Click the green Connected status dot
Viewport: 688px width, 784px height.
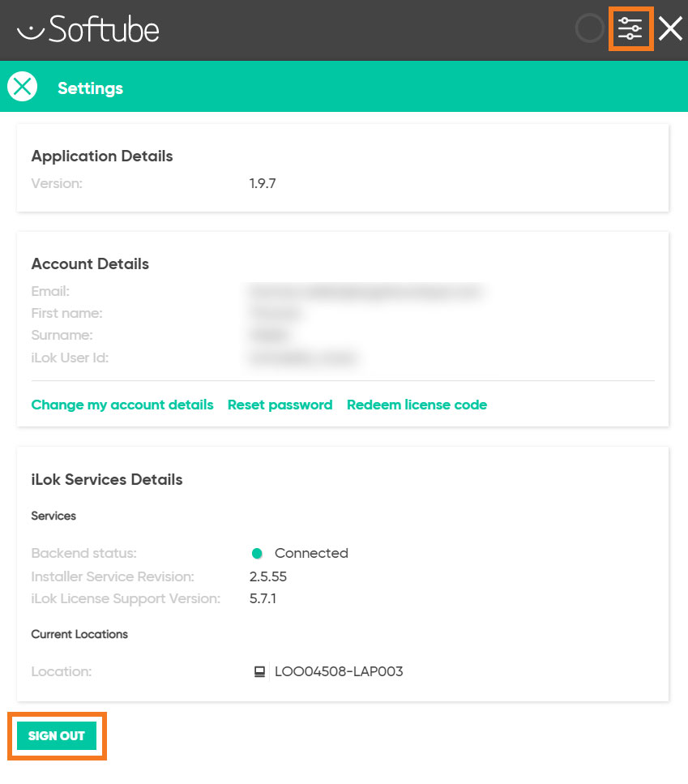coord(257,553)
